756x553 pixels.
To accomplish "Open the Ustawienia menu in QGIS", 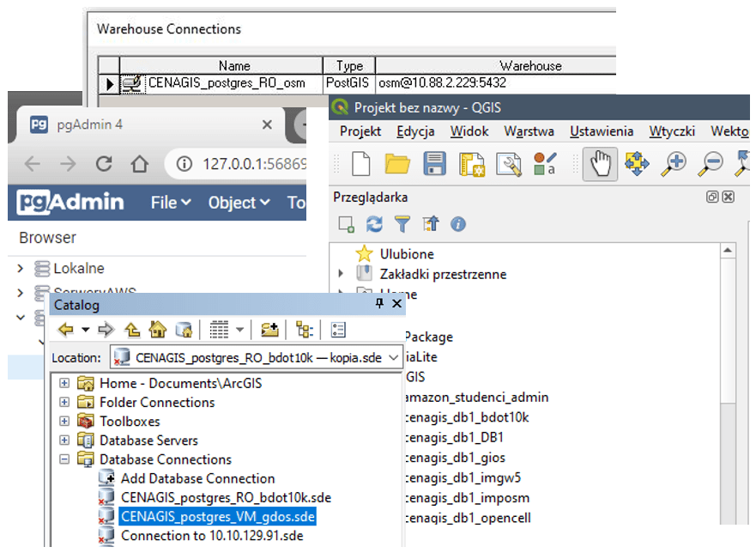I will point(602,131).
